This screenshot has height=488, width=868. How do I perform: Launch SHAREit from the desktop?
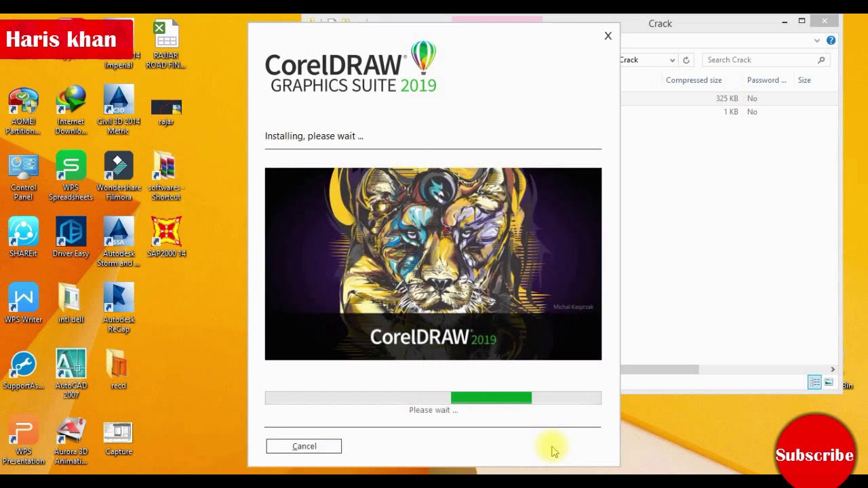click(x=24, y=237)
